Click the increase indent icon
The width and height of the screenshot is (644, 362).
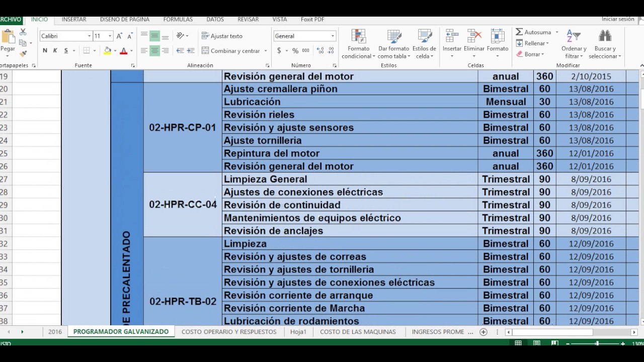[x=191, y=51]
